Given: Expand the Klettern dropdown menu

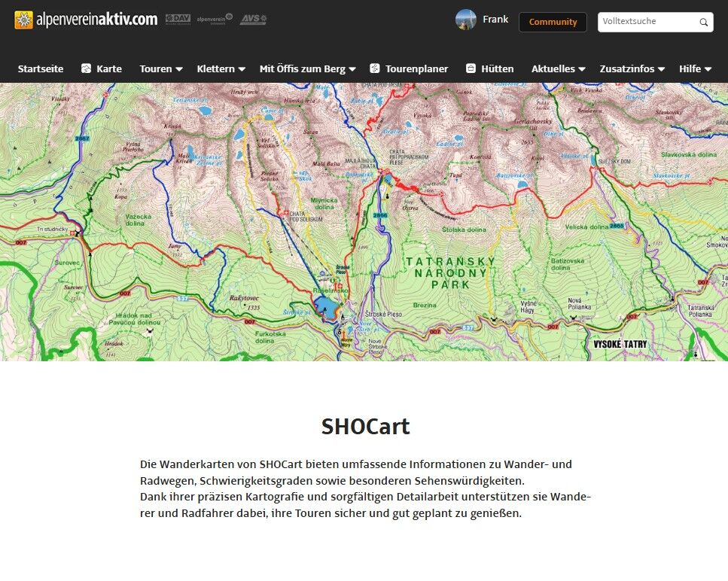Looking at the screenshot, I should (x=221, y=68).
